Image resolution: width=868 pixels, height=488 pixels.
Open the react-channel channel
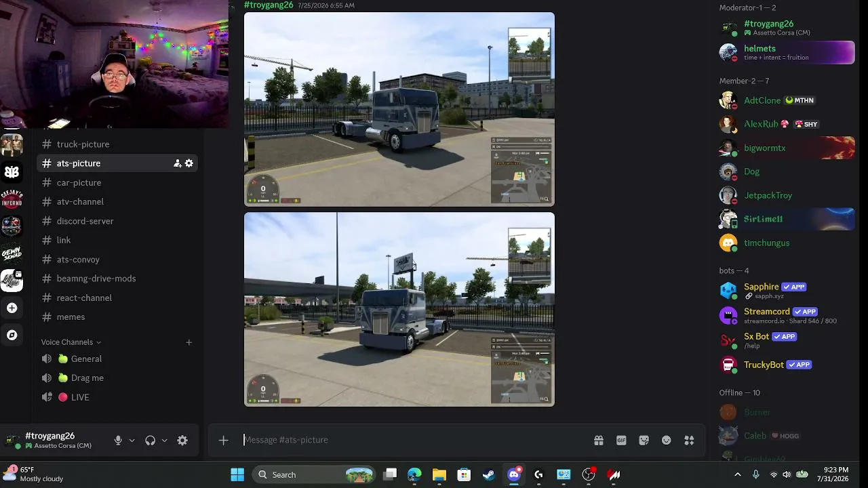coord(117,298)
